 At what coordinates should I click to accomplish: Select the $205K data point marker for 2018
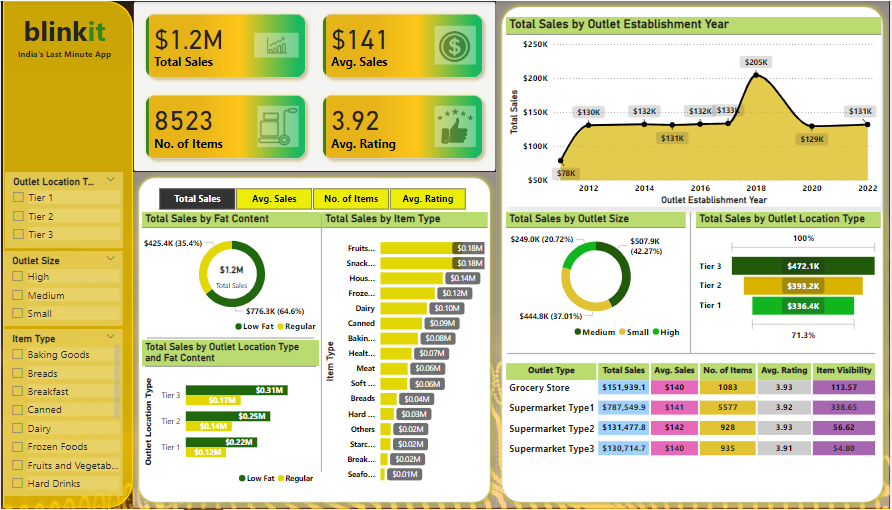pos(756,75)
